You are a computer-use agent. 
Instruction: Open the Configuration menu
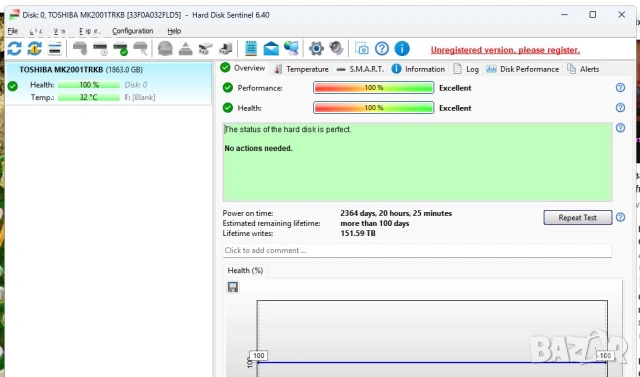[x=133, y=31]
